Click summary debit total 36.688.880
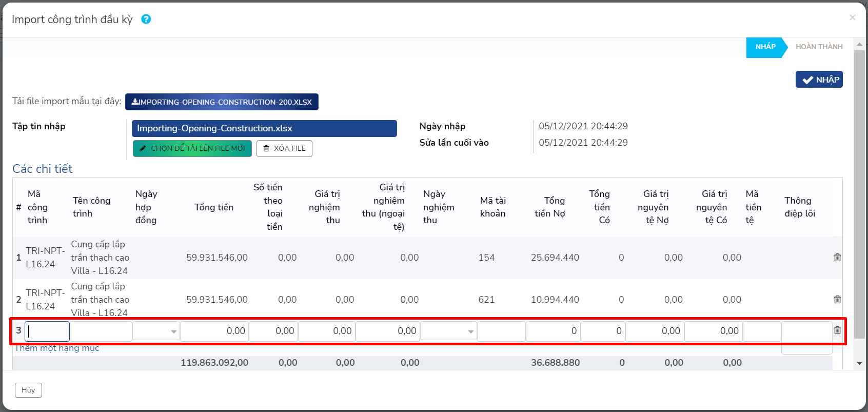The width and height of the screenshot is (868, 412). (556, 363)
